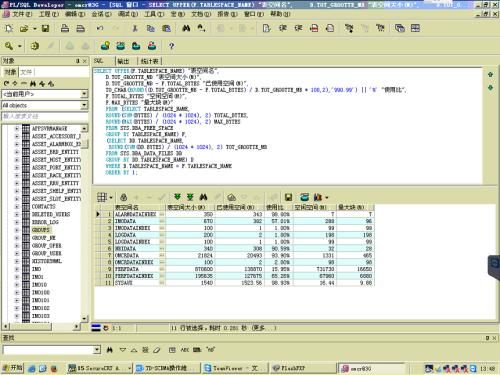Click the Save floppy disk toolbar icon
This screenshot has height=375, width=500.
tap(45, 29)
